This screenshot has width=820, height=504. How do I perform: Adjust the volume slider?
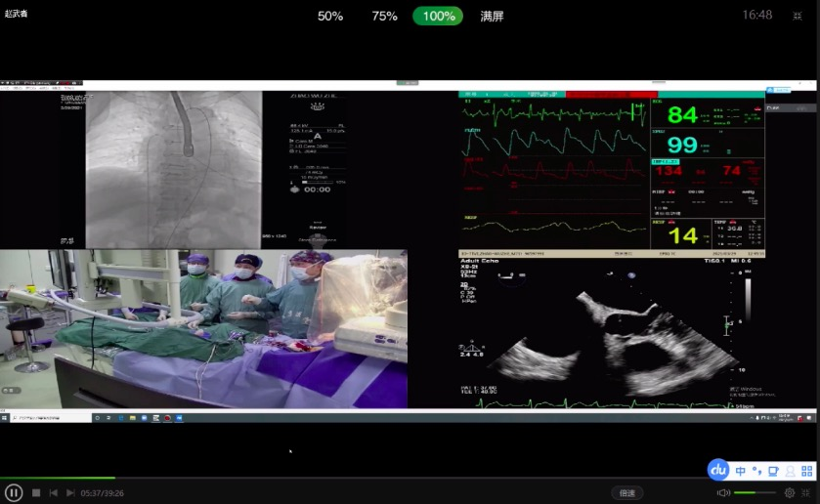[755, 493]
